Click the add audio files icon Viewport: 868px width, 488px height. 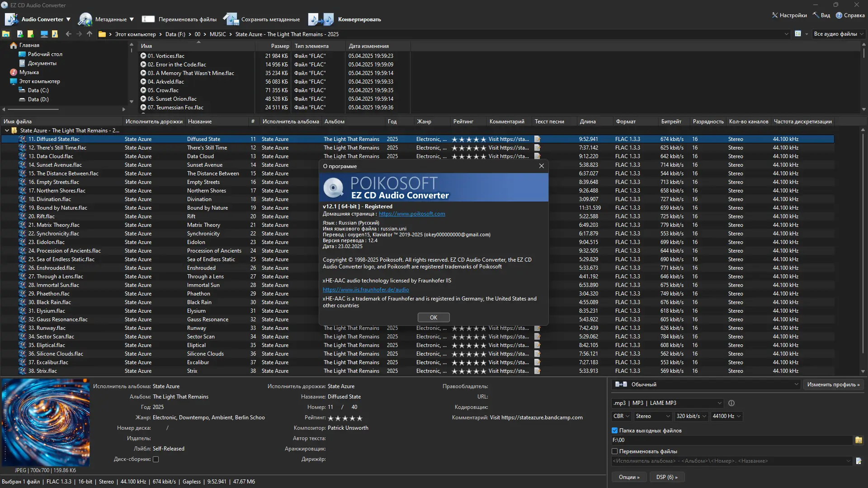point(20,34)
